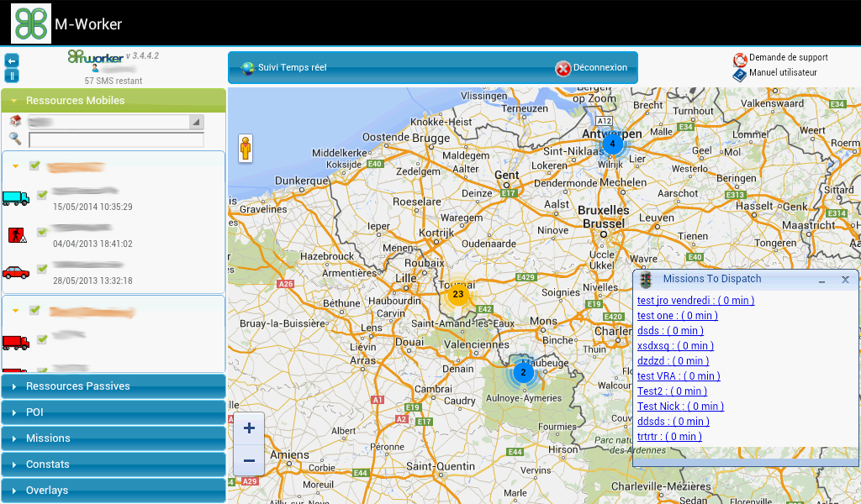Image resolution: width=861 pixels, height=504 pixels.
Task: Zoom in the map with plus
Action: [249, 428]
